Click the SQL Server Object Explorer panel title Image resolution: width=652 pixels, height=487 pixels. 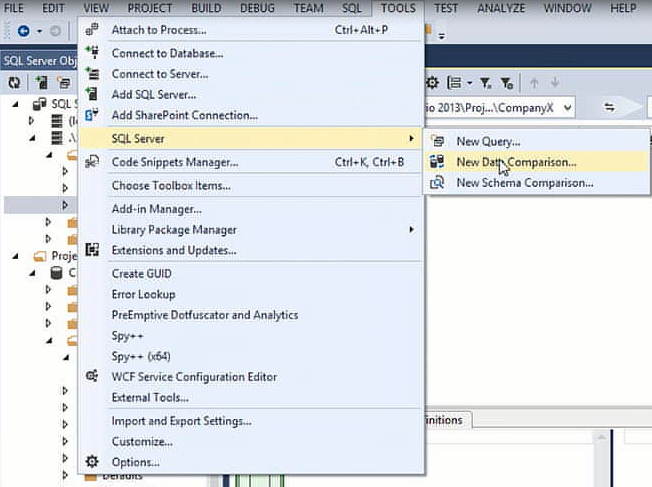click(x=40, y=61)
